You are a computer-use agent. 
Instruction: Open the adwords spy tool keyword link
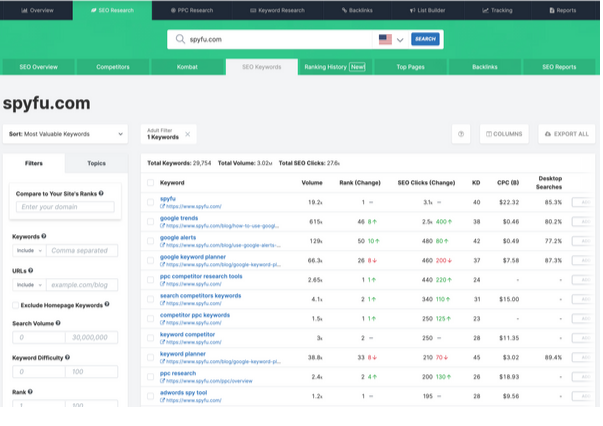coord(183,393)
